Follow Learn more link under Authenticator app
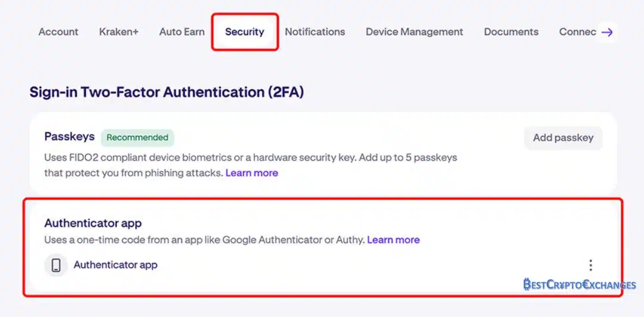644x317 pixels. tap(393, 240)
